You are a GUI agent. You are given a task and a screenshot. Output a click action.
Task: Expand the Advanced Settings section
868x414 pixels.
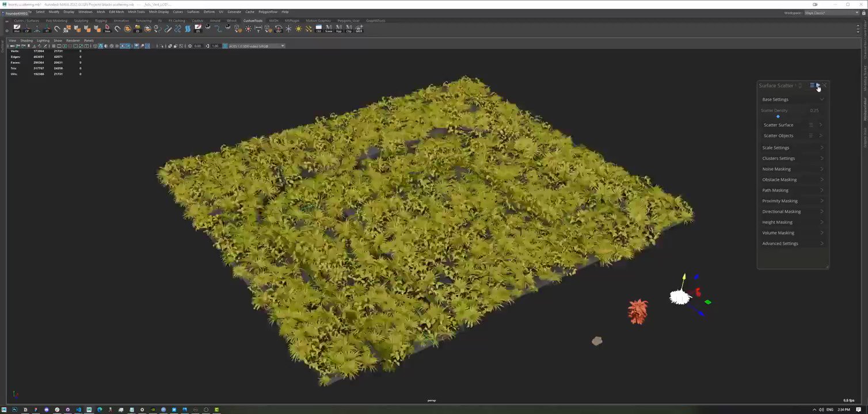(x=821, y=243)
